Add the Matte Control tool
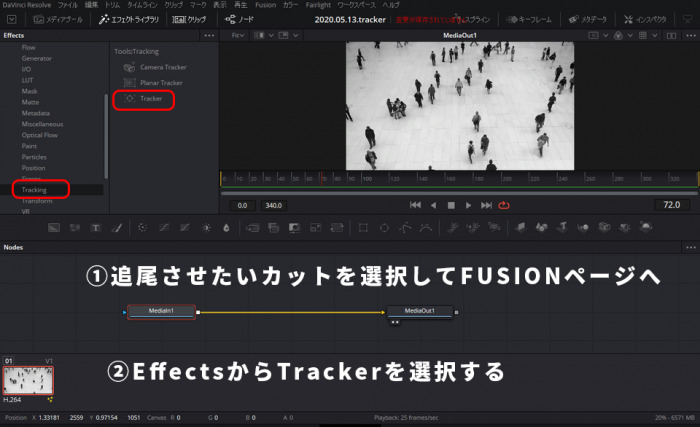 pyautogui.click(x=294, y=228)
